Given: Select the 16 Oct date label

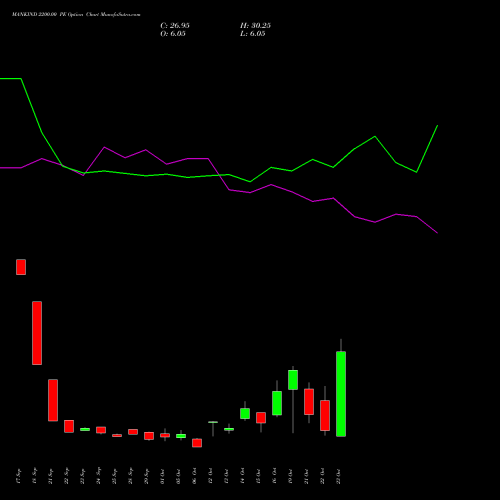Looking at the screenshot, I should (274, 476).
